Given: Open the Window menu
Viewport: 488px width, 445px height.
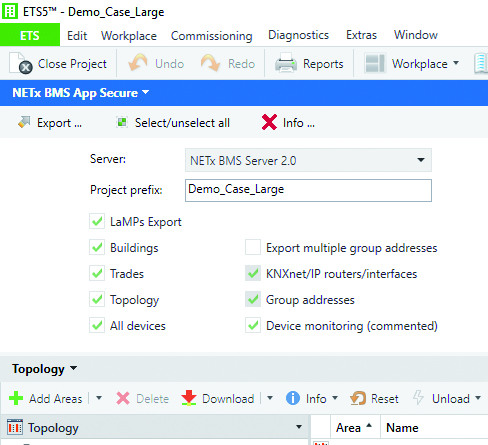Looking at the screenshot, I should tap(416, 35).
